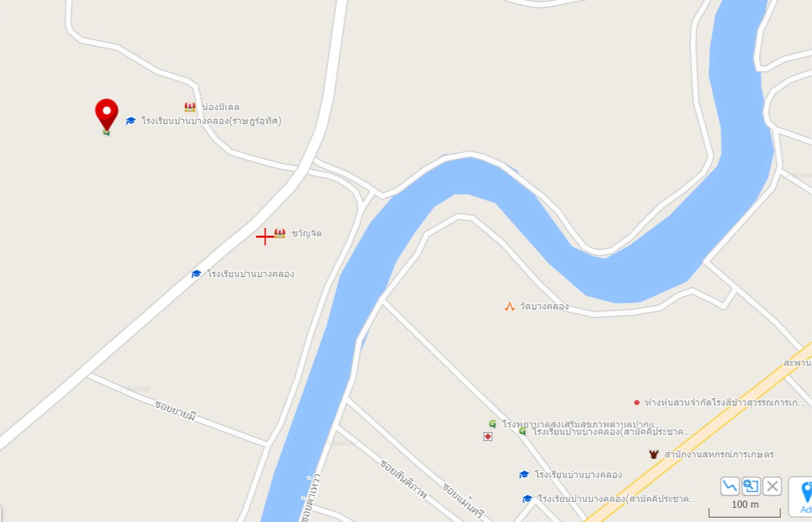Click the ซอยแม่นศรี street label
The width and height of the screenshot is (812, 522).
click(x=464, y=501)
